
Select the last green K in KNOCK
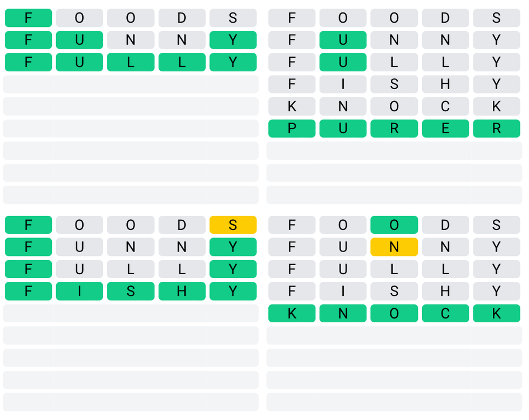click(497, 314)
